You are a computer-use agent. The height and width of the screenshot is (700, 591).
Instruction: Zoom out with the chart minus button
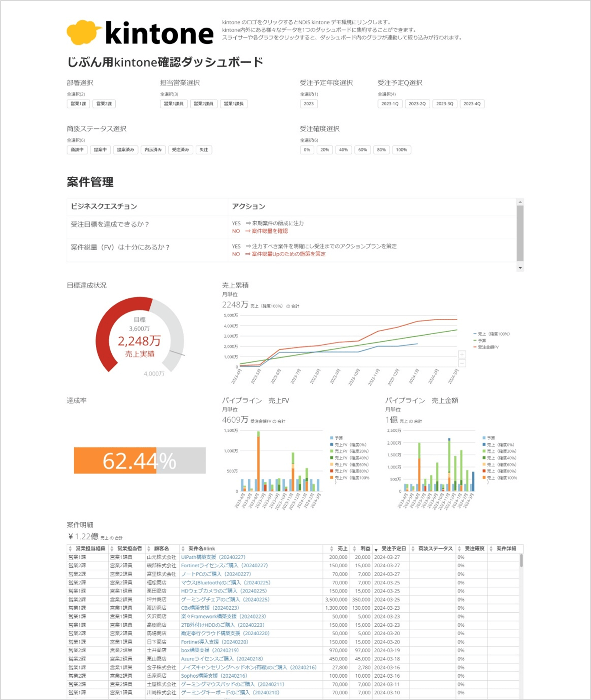point(462,363)
